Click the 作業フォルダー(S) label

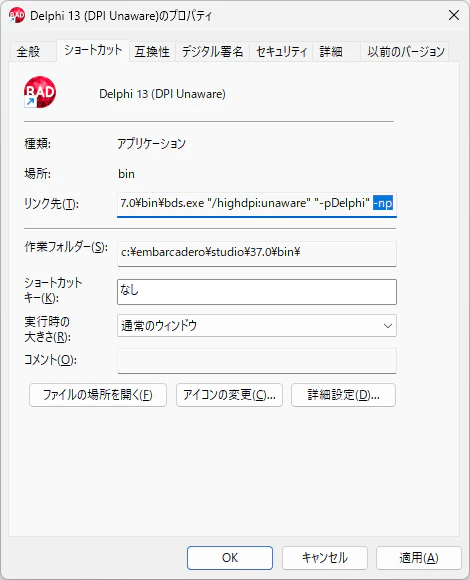coord(66,247)
